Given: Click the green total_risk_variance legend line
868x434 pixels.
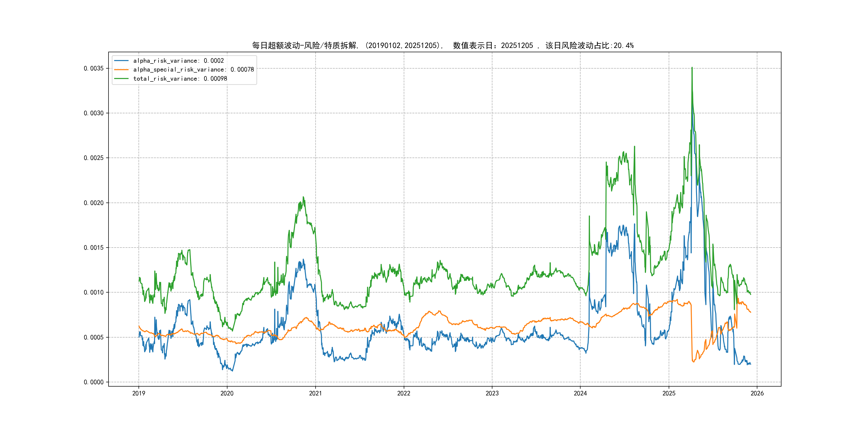Looking at the screenshot, I should 121,78.
